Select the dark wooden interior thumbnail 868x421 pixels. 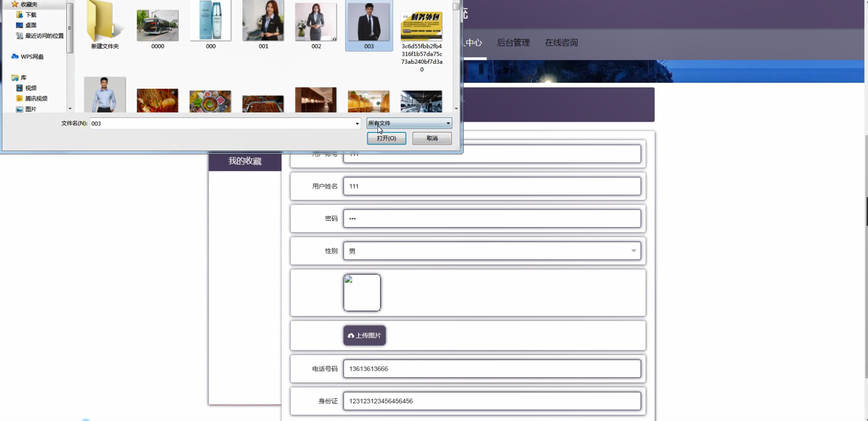(316, 100)
